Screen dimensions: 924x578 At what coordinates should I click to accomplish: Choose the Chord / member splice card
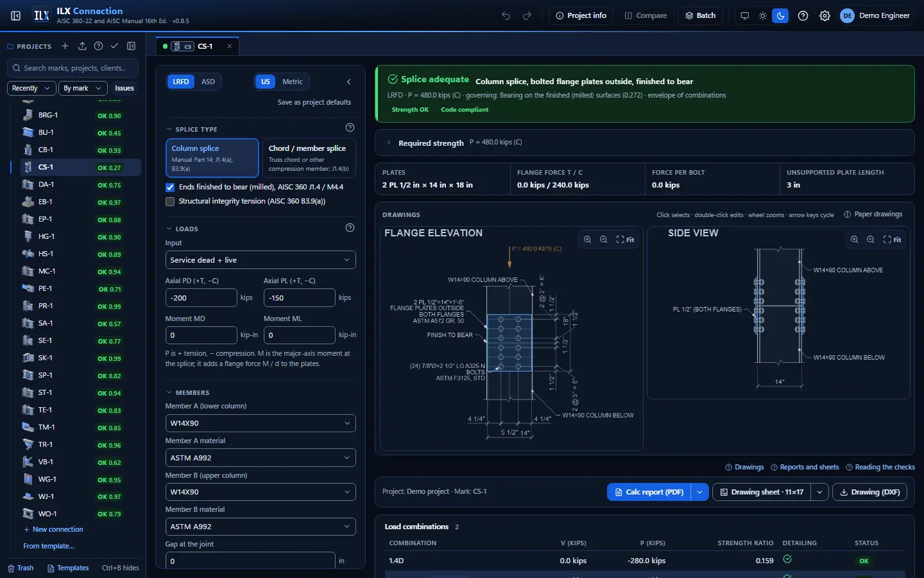click(x=309, y=158)
